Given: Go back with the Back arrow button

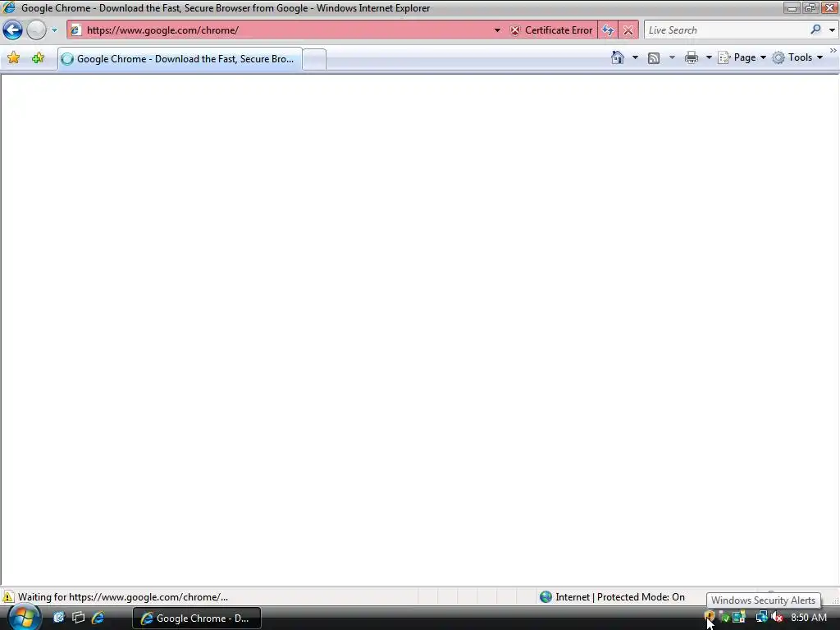Looking at the screenshot, I should coord(13,30).
